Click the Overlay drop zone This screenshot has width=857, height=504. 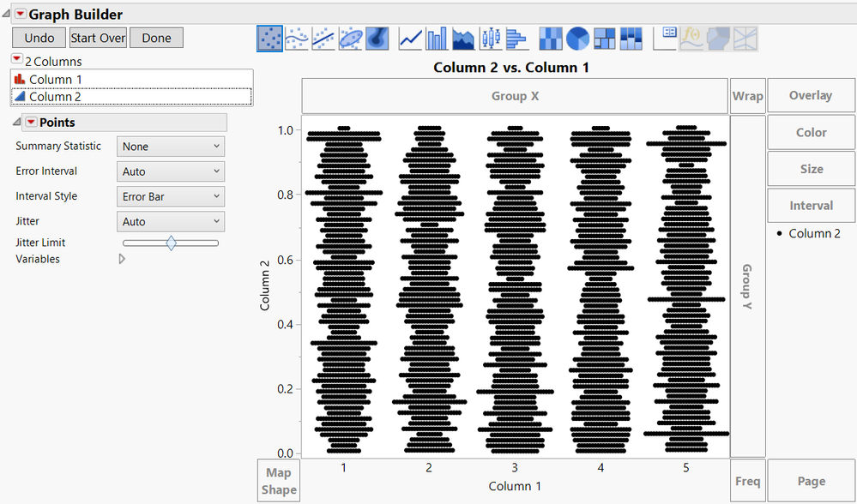(x=811, y=95)
